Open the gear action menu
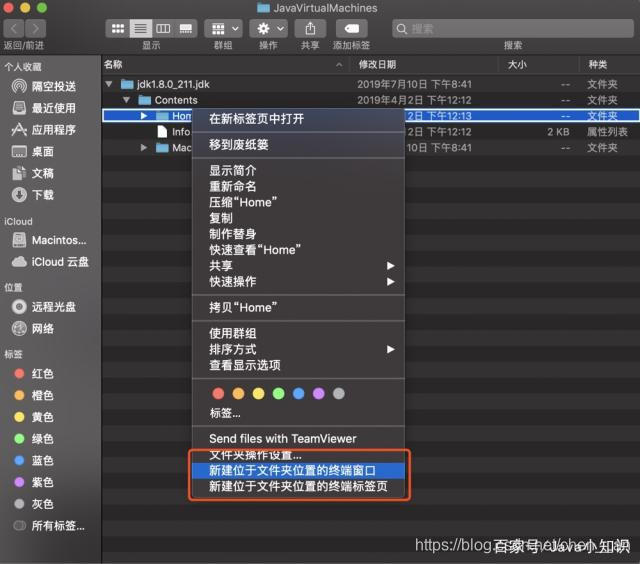This screenshot has width=640, height=564. pyautogui.click(x=269, y=29)
